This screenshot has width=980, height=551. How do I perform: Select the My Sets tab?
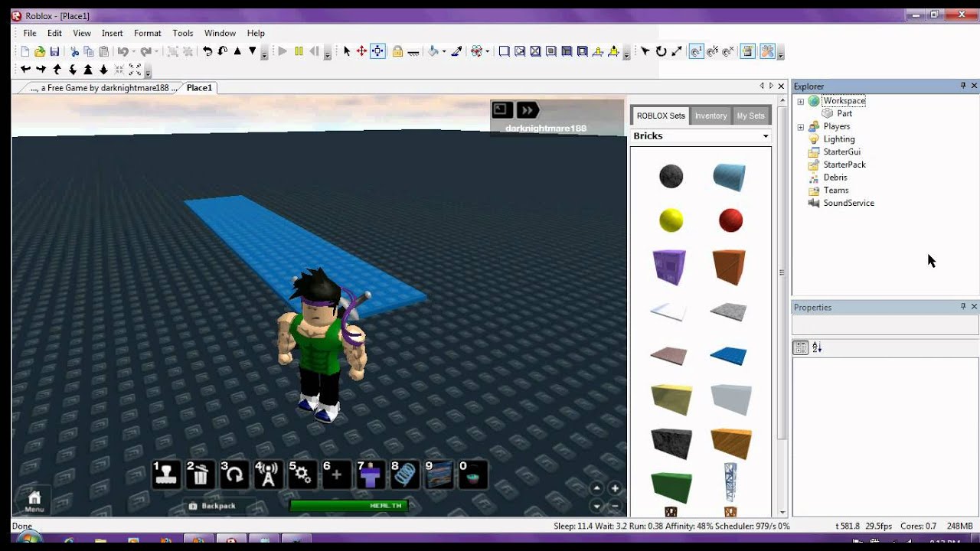click(750, 116)
